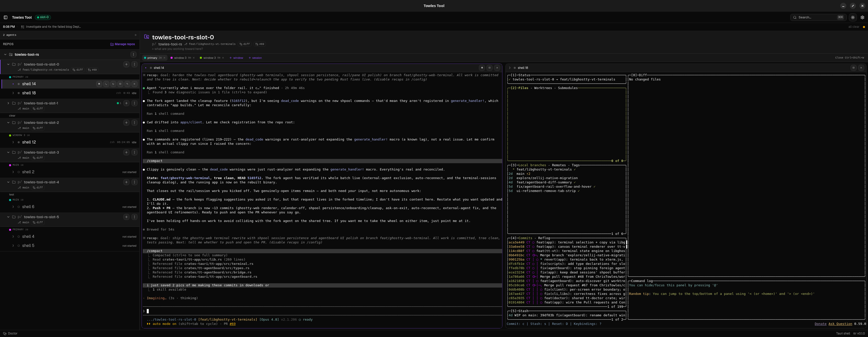Viewport: 868px width, 337px height.
Task: Add a new session
Action: pyautogui.click(x=255, y=58)
